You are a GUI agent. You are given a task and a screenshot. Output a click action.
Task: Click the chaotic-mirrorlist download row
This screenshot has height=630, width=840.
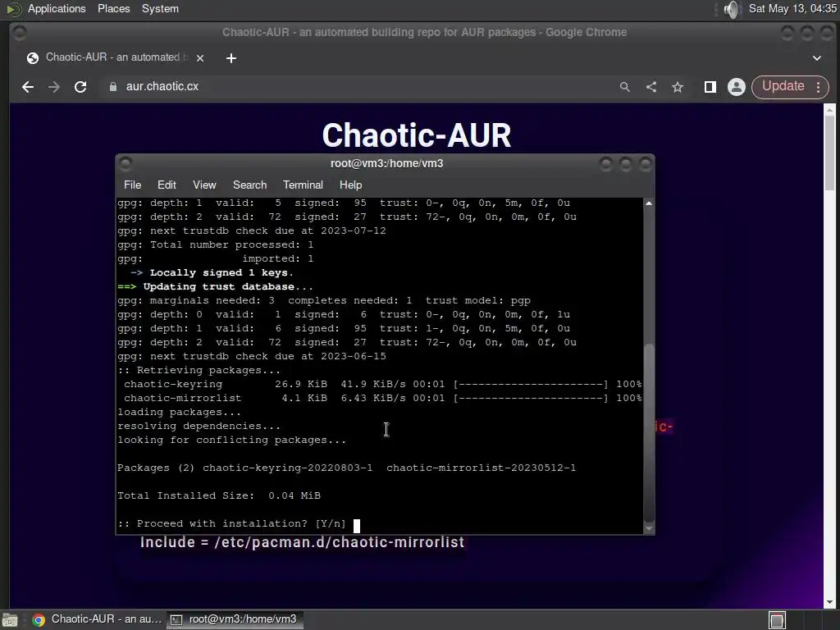click(x=380, y=398)
